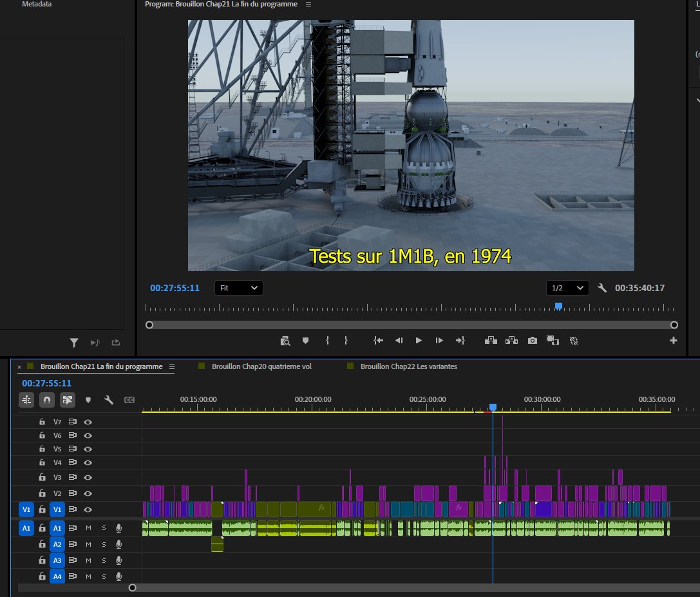Click the closed captions CC icon

click(x=129, y=400)
